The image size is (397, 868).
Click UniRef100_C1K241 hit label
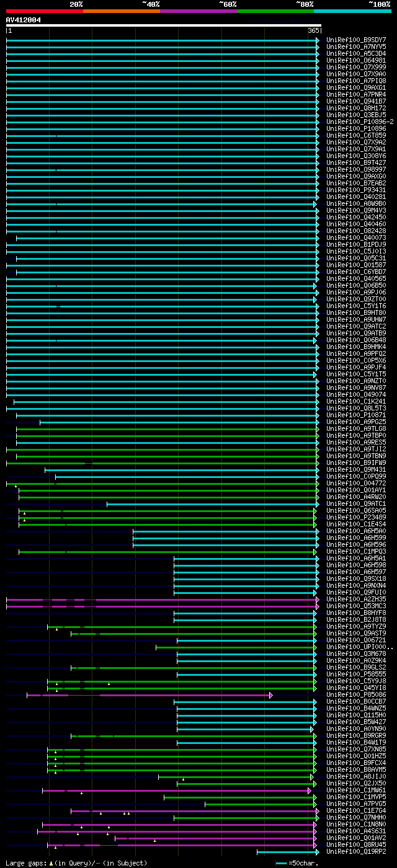pos(356,402)
